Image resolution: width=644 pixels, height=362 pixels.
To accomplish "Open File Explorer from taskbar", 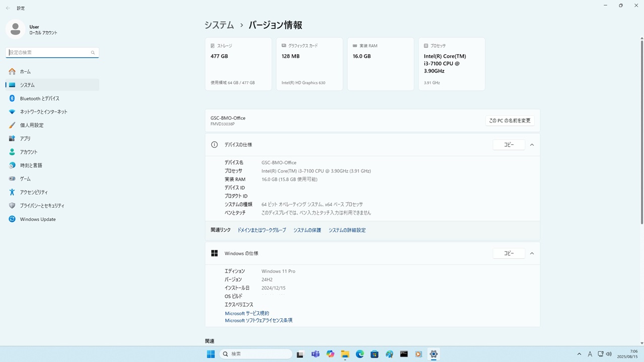I will (x=345, y=354).
